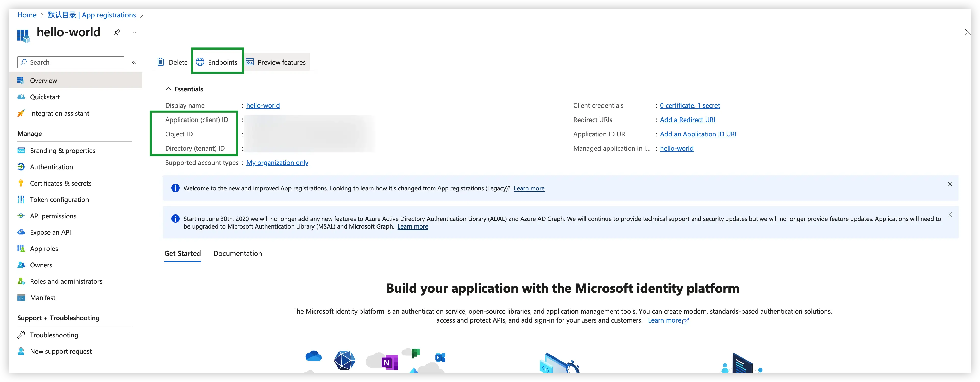Click the API permissions icon
980x382 pixels.
point(21,216)
